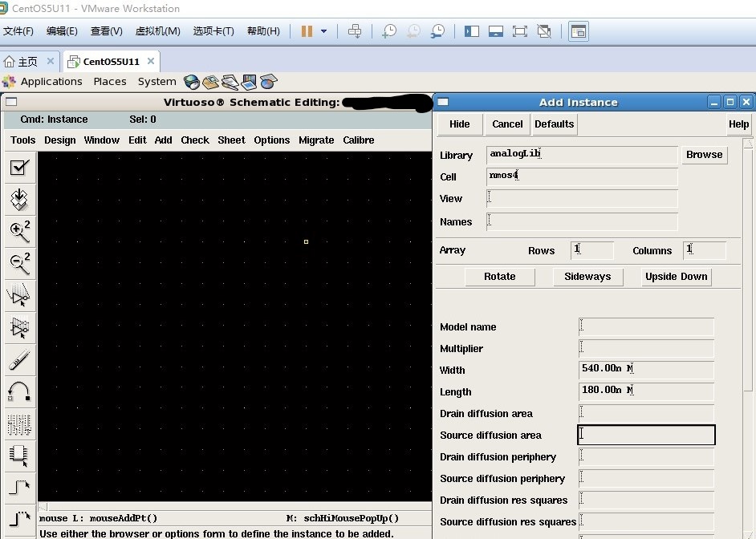
Task: Select the wide Wire tool
Action: coord(19,518)
